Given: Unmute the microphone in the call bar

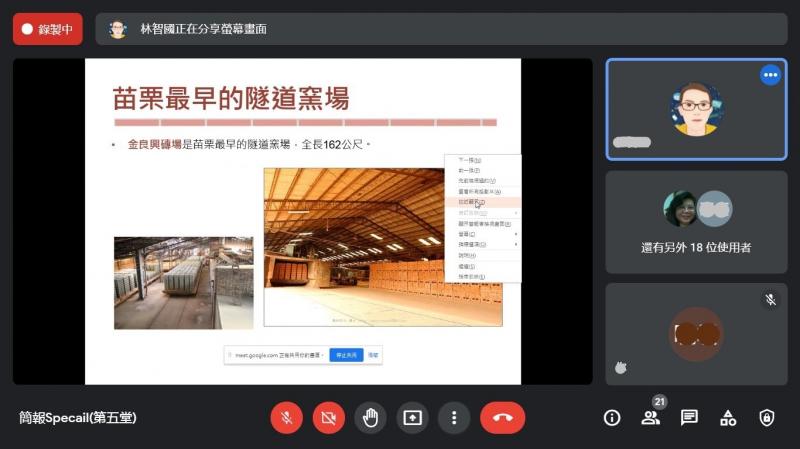Looking at the screenshot, I should (x=286, y=418).
